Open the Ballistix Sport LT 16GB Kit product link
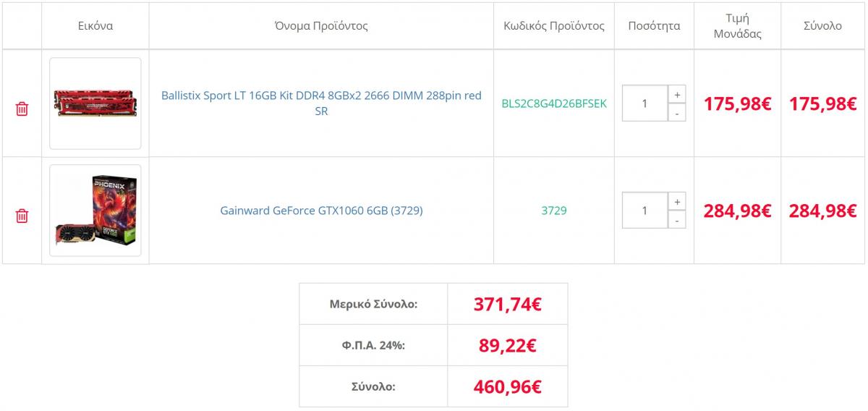Image resolution: width=868 pixels, height=411 pixels. [321, 103]
